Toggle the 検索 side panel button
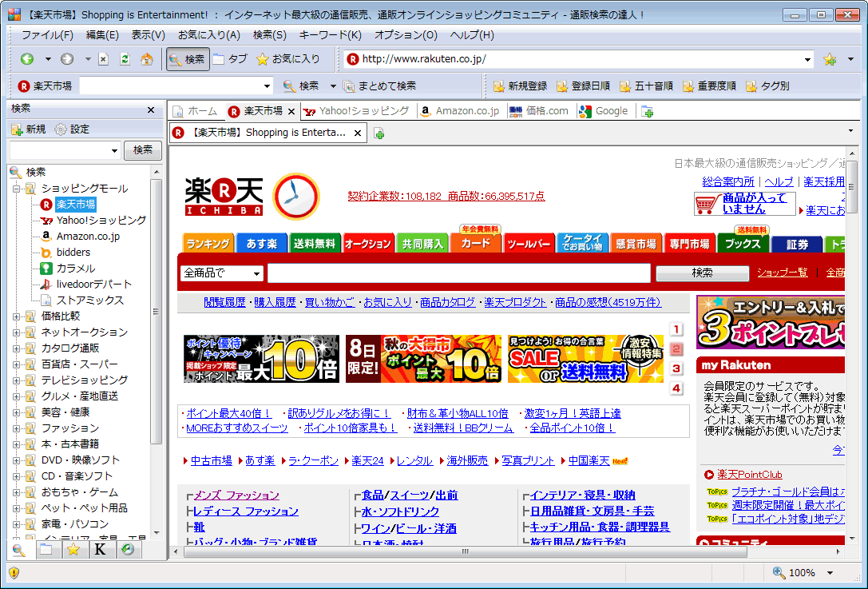Image resolution: width=868 pixels, height=589 pixels. pyautogui.click(x=188, y=58)
